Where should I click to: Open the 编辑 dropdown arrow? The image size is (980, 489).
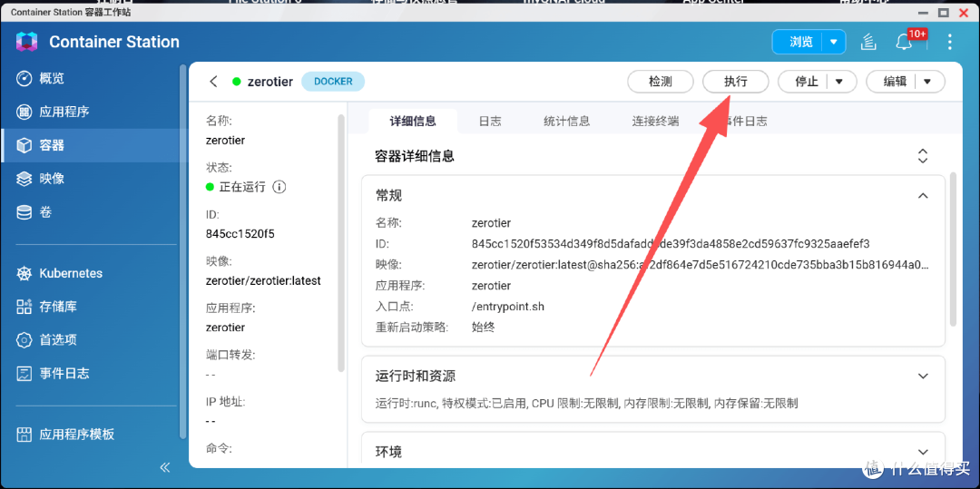point(927,81)
